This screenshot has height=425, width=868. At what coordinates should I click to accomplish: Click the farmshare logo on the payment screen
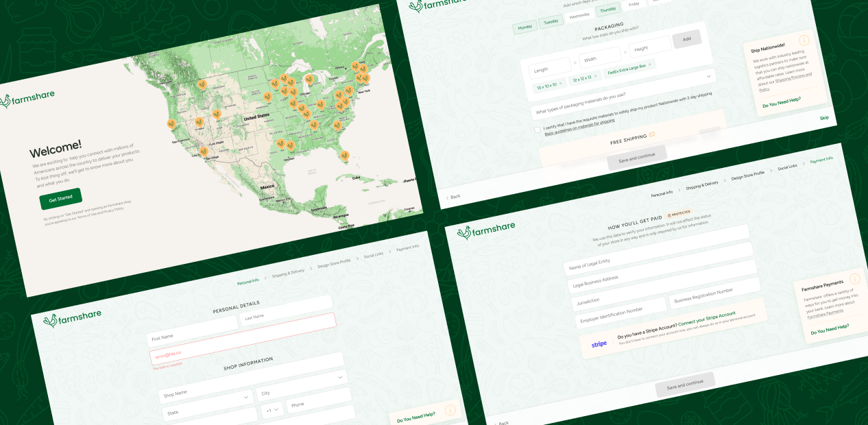pos(485,231)
